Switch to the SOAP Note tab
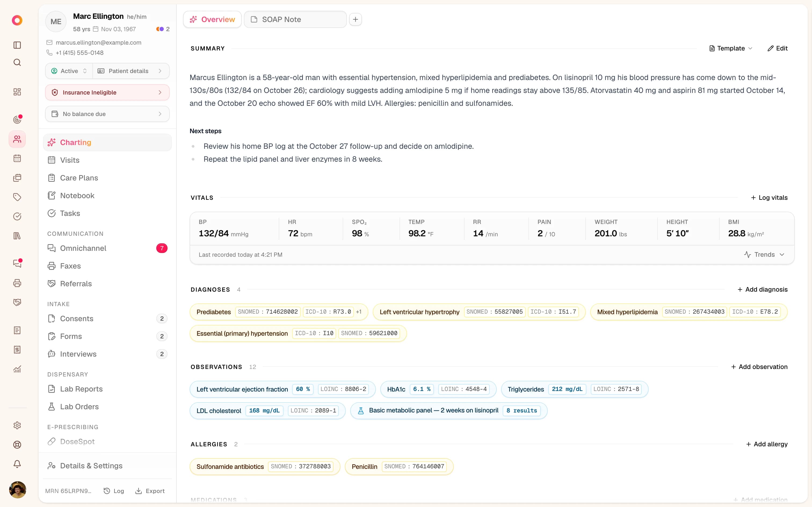 click(295, 19)
